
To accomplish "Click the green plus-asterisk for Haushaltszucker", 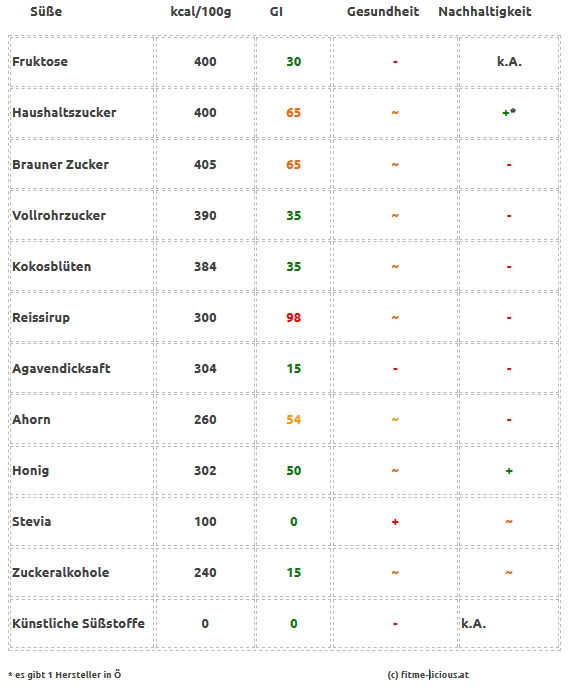I will tap(509, 113).
